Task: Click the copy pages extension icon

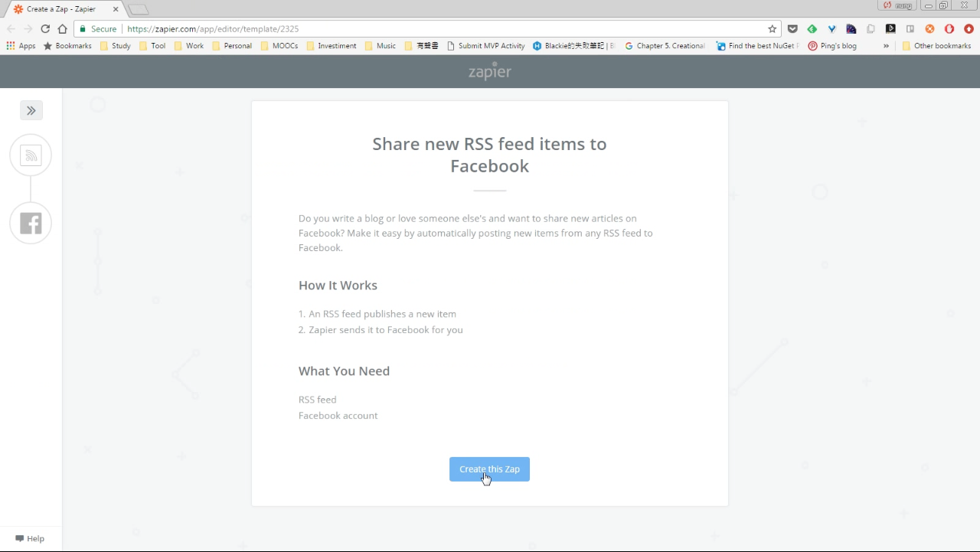Action: click(871, 28)
